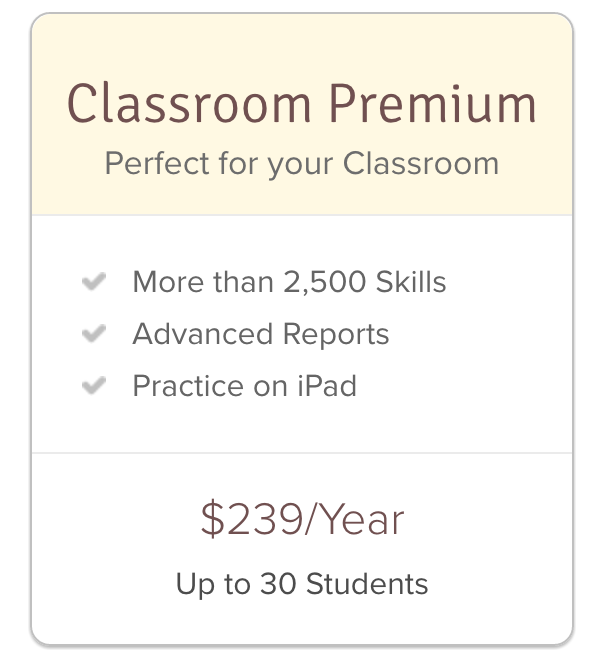Click the checkmark beside Advanced Reports
The height and width of the screenshot is (670, 596).
click(x=94, y=334)
